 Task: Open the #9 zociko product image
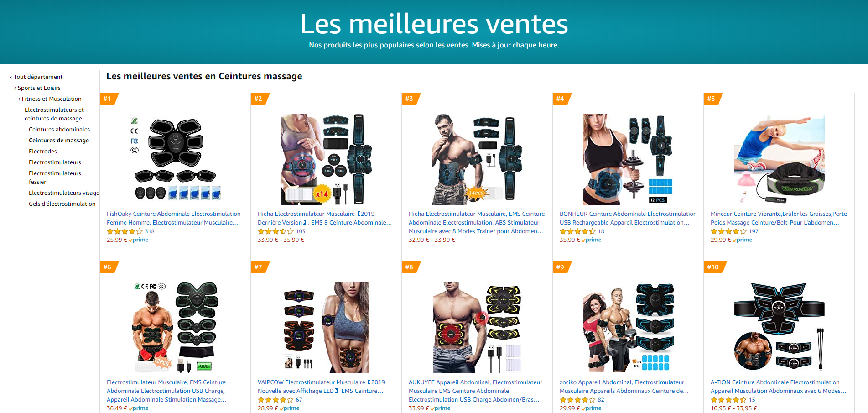coord(628,327)
